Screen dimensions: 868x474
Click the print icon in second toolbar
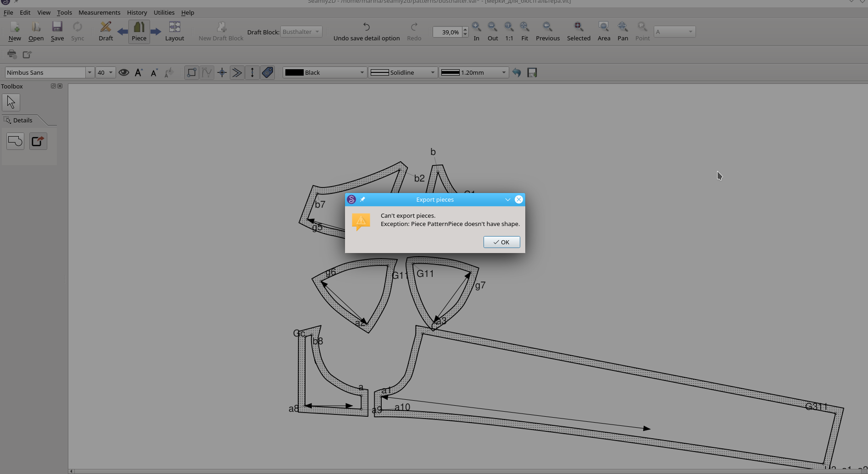pyautogui.click(x=12, y=54)
